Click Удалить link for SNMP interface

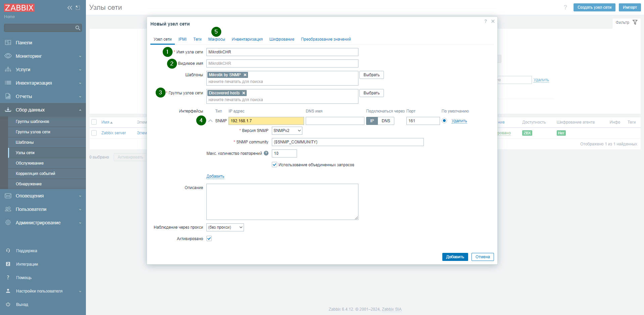point(459,121)
